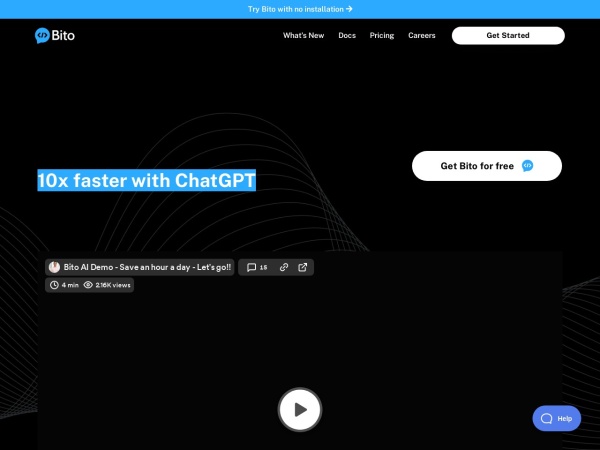Click the 10x faster with ChatGPT heading

coord(146,181)
